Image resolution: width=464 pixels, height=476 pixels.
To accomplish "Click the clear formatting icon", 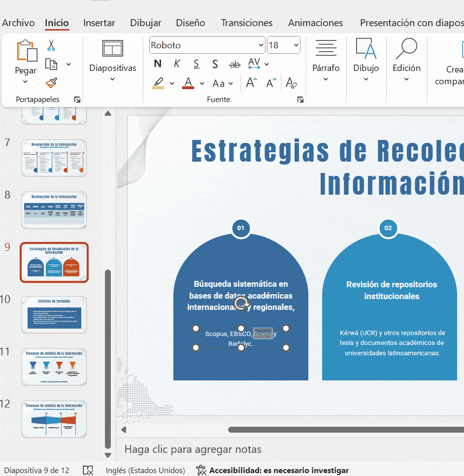I will [x=292, y=83].
